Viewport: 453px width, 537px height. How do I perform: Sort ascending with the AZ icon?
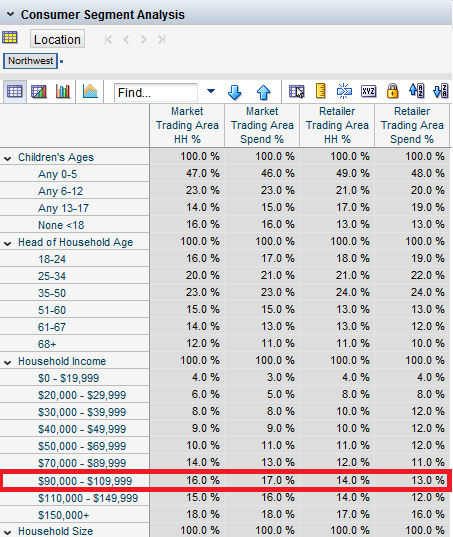click(x=416, y=91)
